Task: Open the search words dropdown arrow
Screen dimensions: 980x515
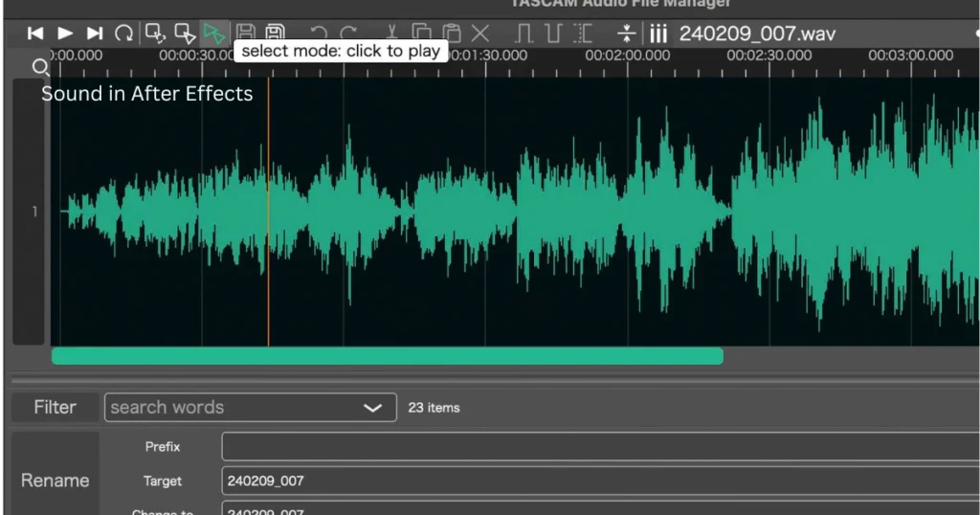Action: (372, 408)
